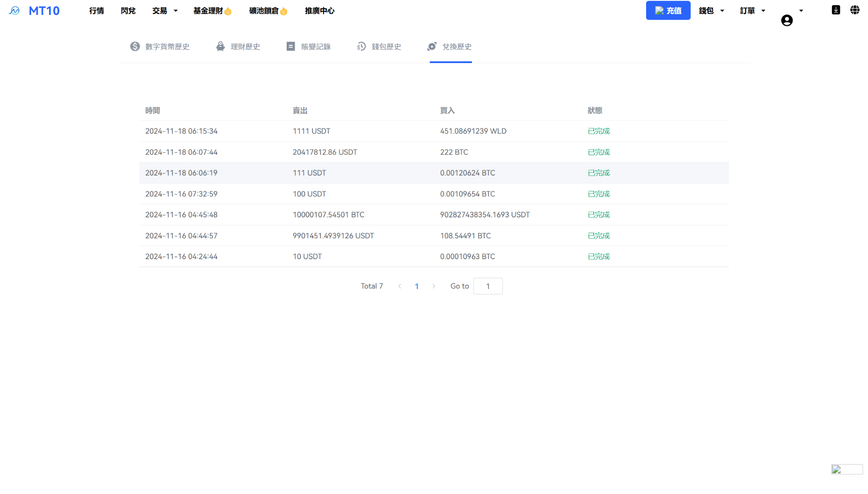Click the 100 USDT cell
868x494 pixels.
(309, 194)
